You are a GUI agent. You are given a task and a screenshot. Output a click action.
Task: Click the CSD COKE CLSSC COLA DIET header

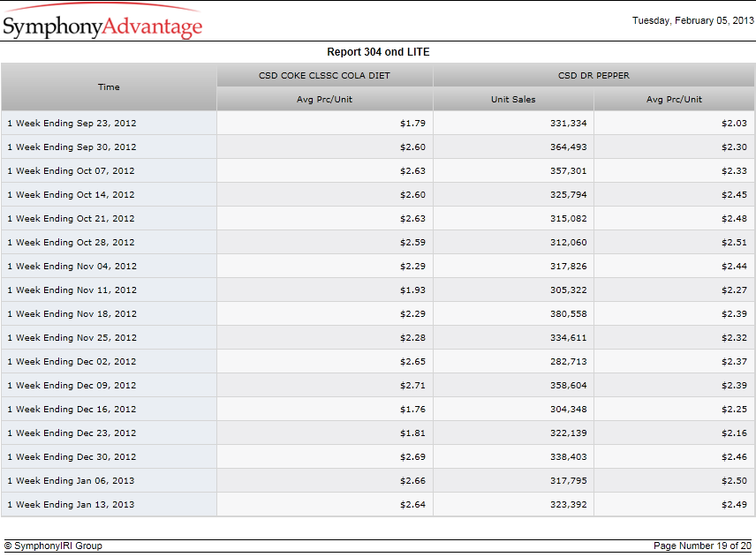[324, 76]
